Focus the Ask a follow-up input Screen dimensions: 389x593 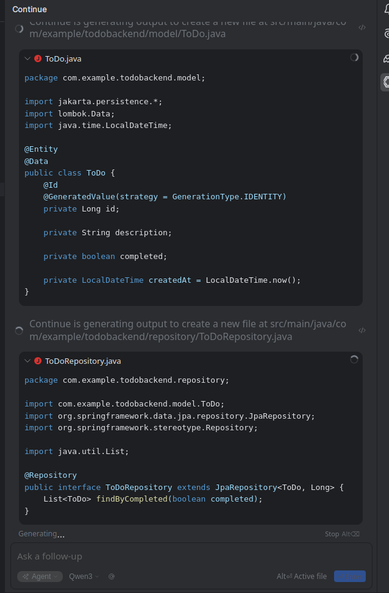(x=191, y=556)
